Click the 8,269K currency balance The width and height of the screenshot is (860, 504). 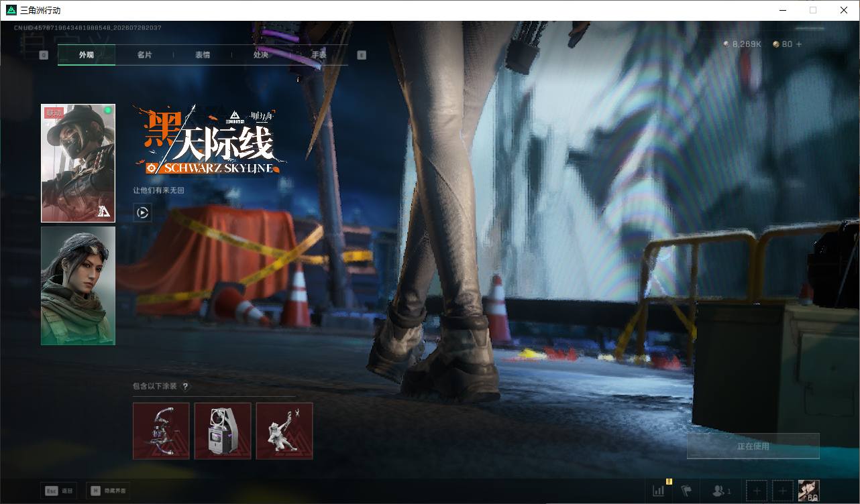[742, 44]
